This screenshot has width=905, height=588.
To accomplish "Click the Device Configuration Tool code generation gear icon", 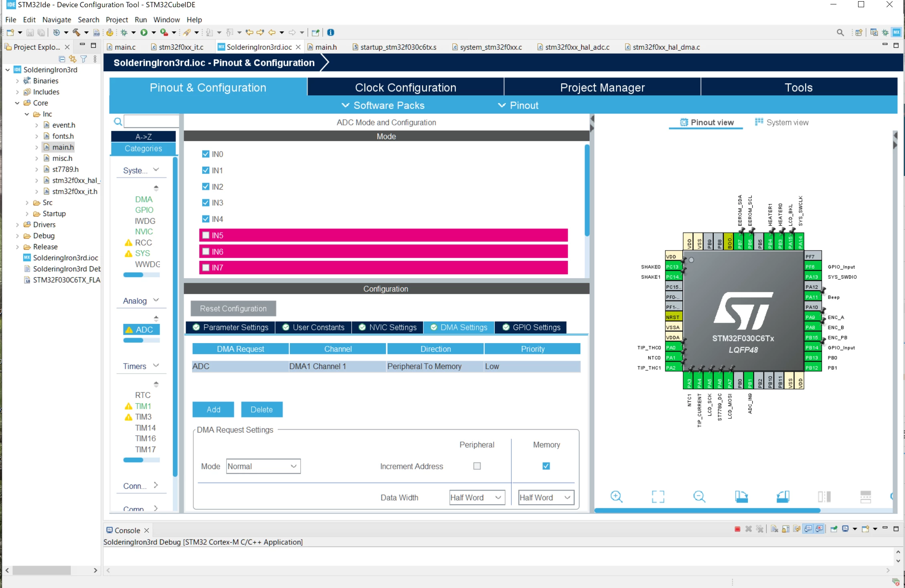I will click(109, 32).
